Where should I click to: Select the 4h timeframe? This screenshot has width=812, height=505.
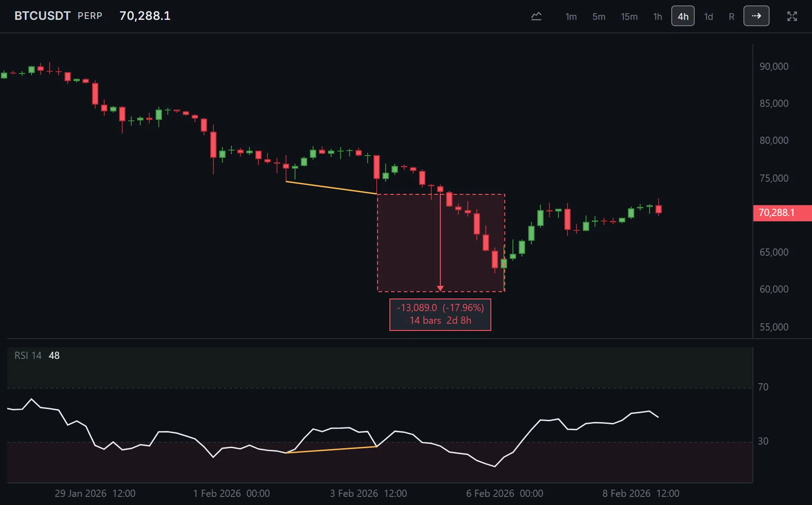click(683, 16)
